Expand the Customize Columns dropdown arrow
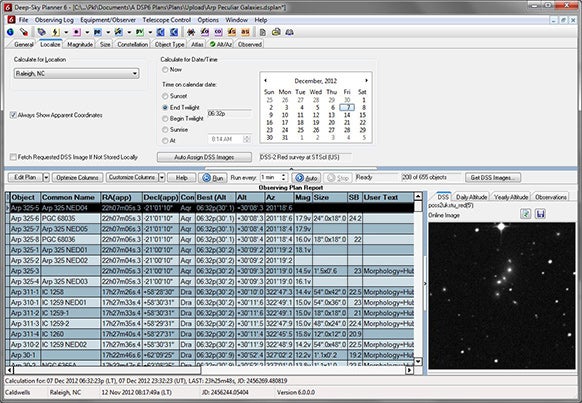The width and height of the screenshot is (582, 403). click(x=161, y=177)
